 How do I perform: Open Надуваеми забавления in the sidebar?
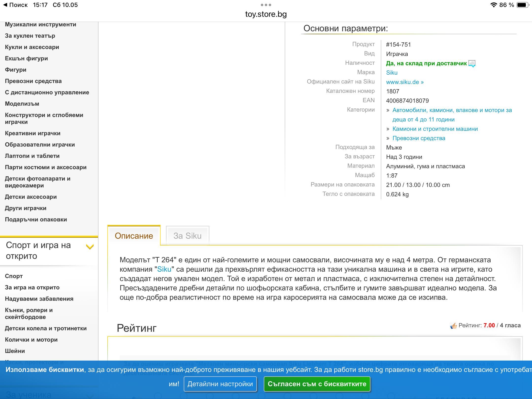[x=39, y=299]
